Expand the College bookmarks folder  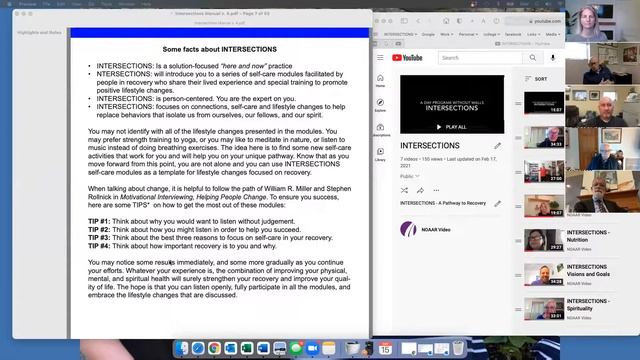[491, 34]
